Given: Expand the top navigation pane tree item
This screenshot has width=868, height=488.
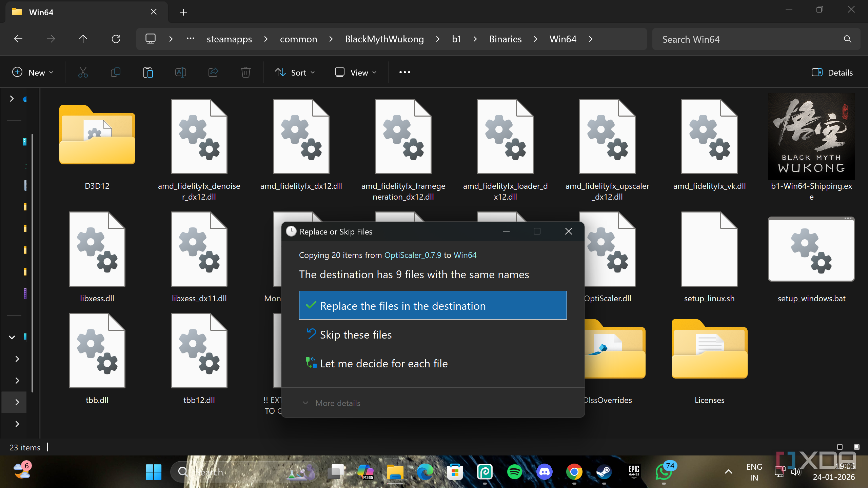Looking at the screenshot, I should point(12,99).
